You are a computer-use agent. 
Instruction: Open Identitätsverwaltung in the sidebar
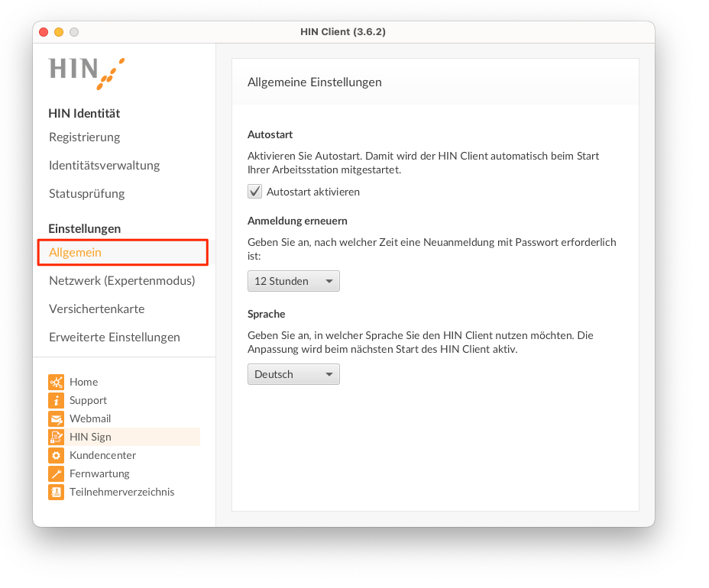click(105, 166)
